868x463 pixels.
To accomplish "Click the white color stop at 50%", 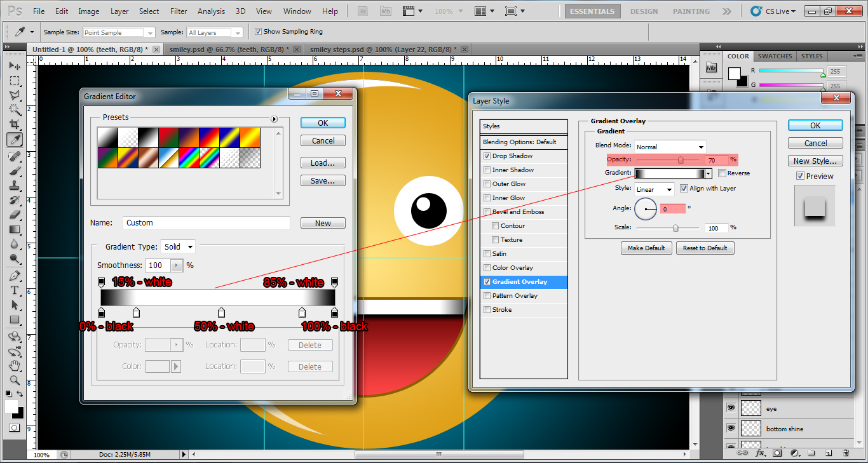I will point(221,312).
